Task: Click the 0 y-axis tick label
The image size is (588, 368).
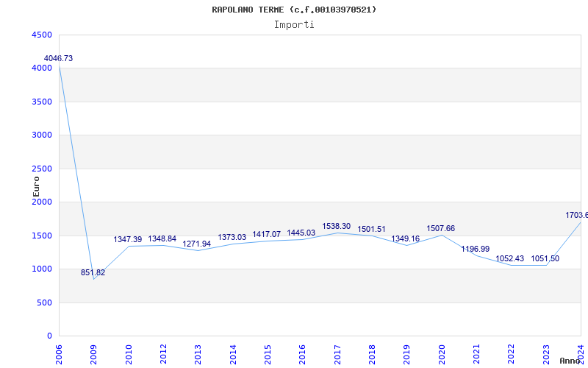Action: (x=50, y=336)
